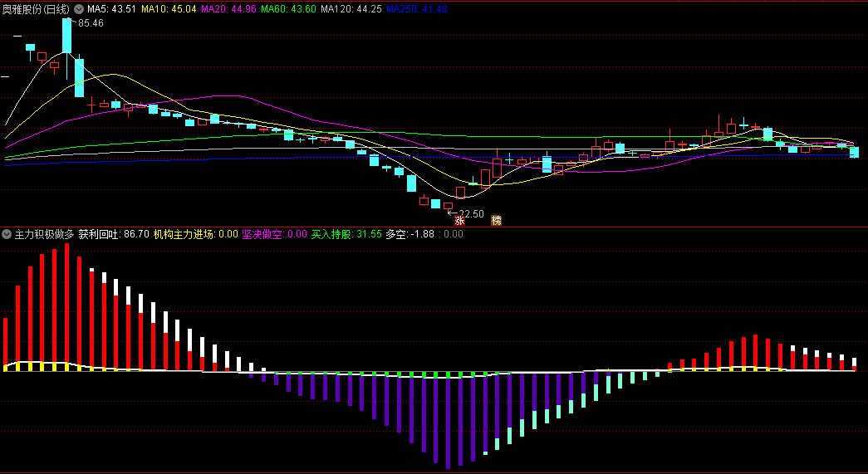
Task: Click the MA5: 43.51 label
Action: [111, 9]
